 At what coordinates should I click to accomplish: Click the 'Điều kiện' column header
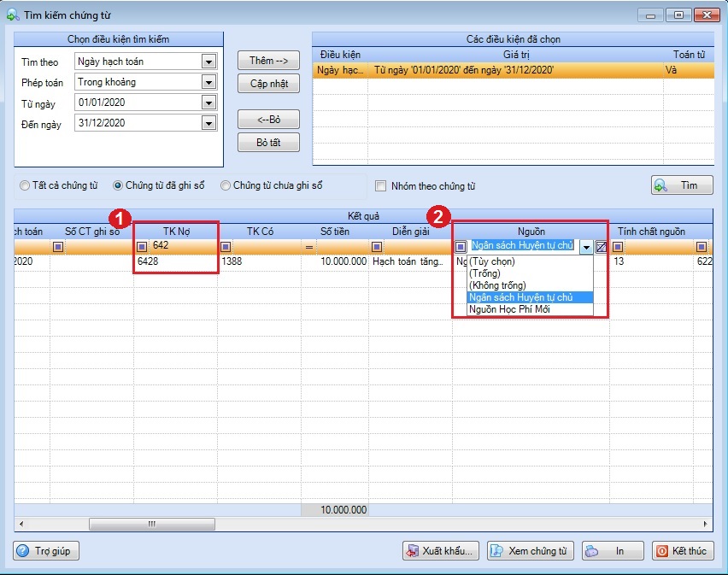[x=340, y=55]
